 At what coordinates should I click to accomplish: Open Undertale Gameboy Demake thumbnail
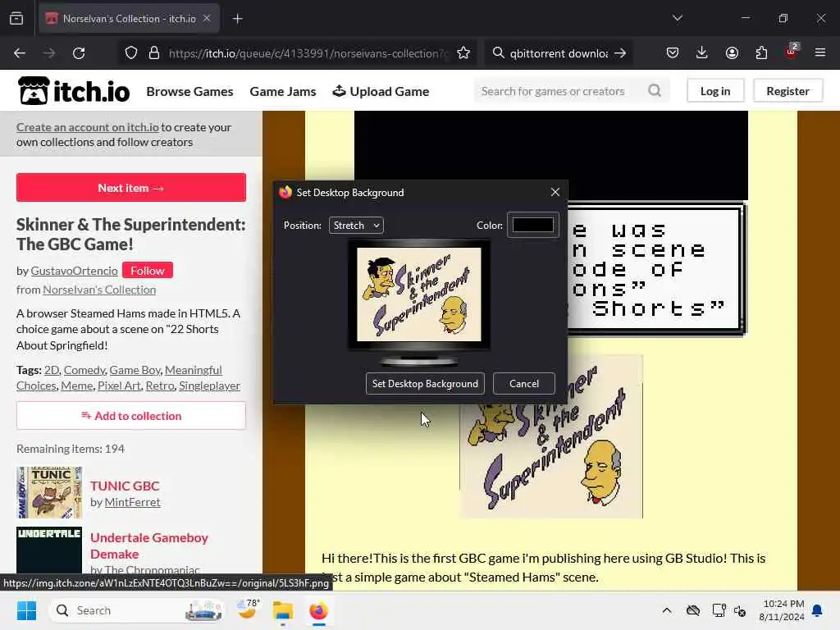49,550
